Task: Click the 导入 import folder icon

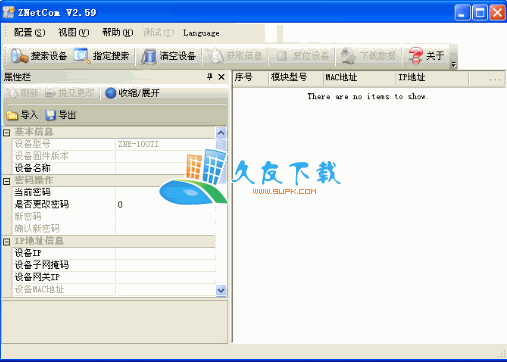Action: tap(12, 115)
